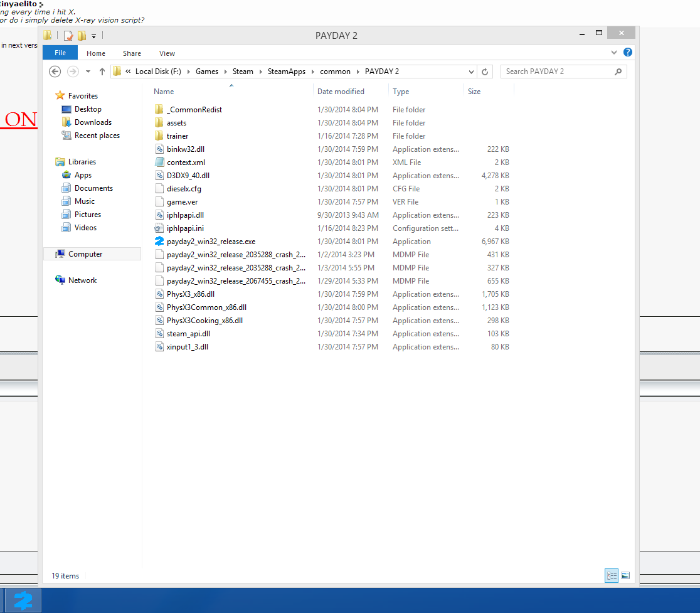Select Computer in navigation pane
Screen dimensions: 700x613
(x=85, y=253)
